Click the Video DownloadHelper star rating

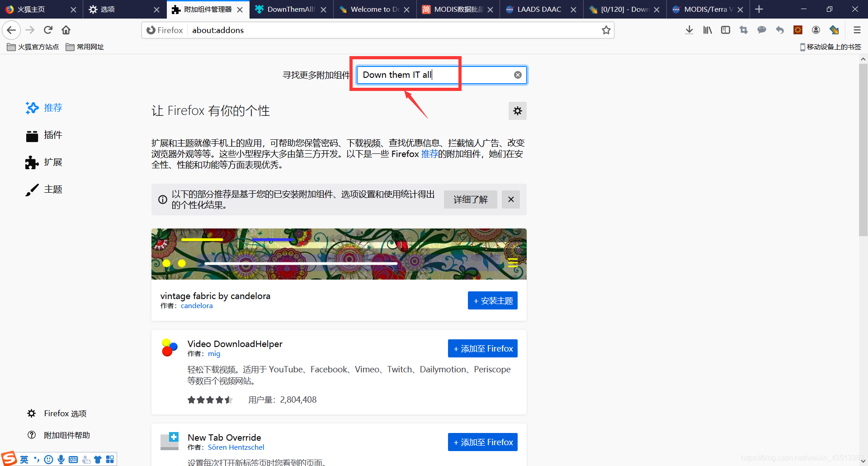[x=210, y=400]
